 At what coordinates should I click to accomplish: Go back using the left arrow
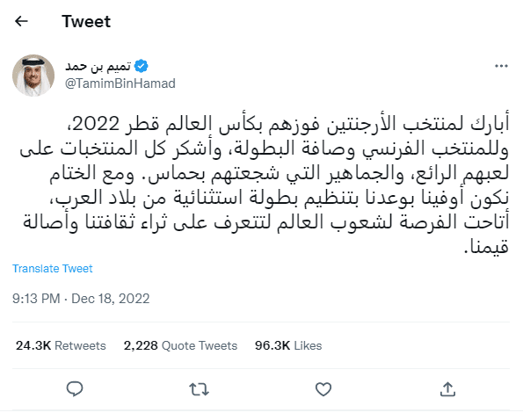click(x=21, y=21)
